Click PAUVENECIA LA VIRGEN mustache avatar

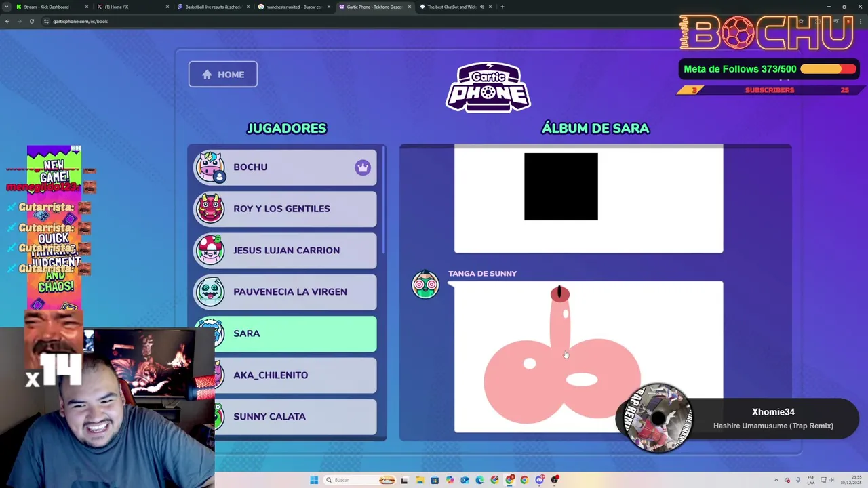pos(210,292)
